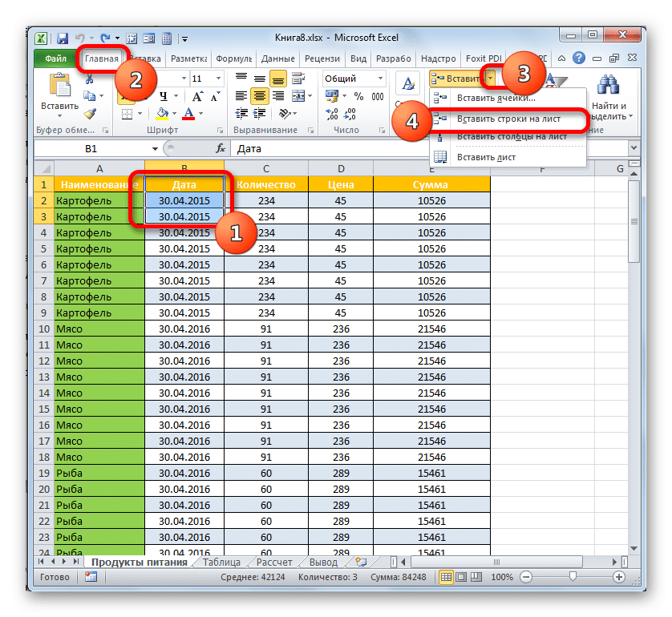Screen dimensions: 672x617
Task: Open the Данные ribbon tab
Action: [x=277, y=58]
